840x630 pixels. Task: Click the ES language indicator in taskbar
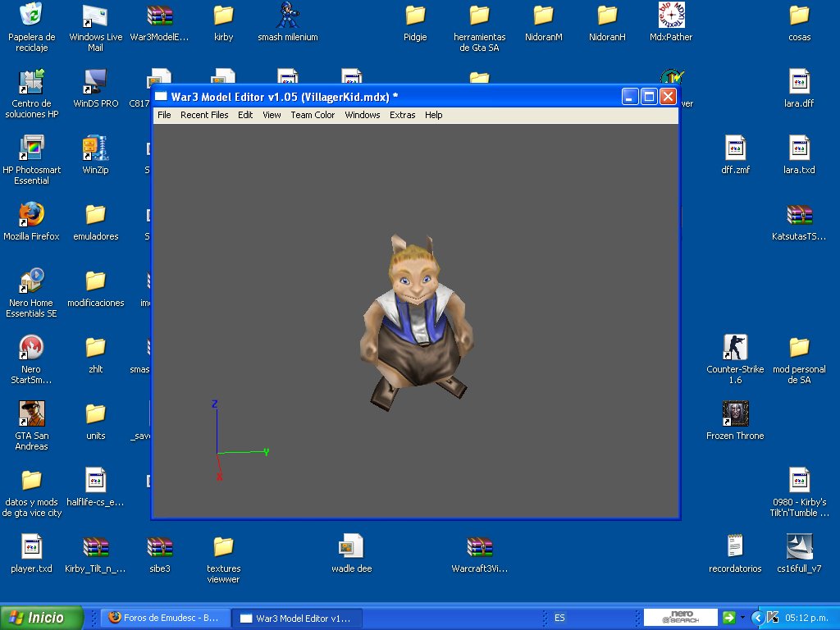pyautogui.click(x=559, y=618)
